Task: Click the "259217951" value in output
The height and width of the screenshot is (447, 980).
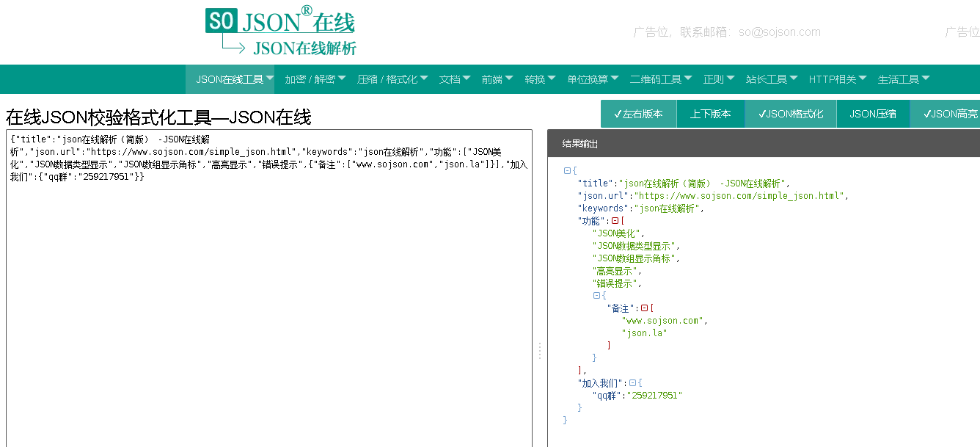Action: coord(655,396)
